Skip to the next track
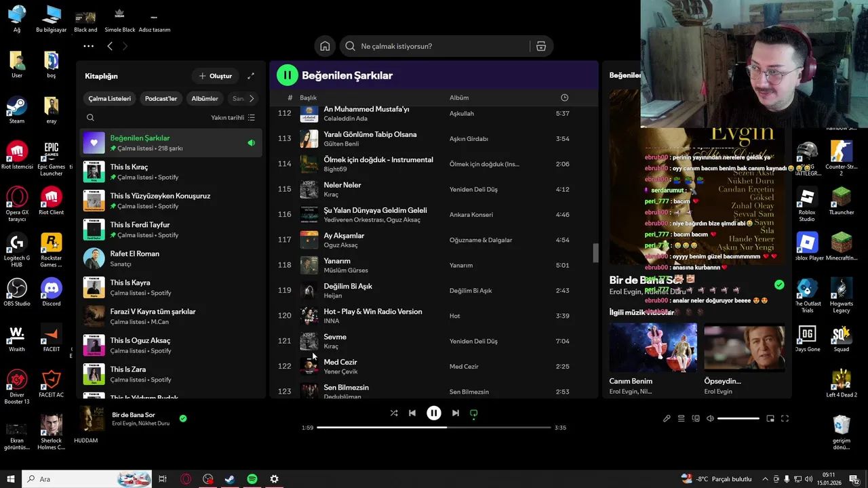The image size is (868, 488). (x=456, y=413)
